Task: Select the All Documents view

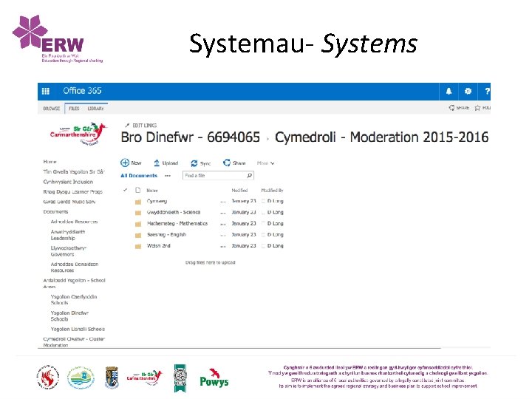Action: coord(139,175)
